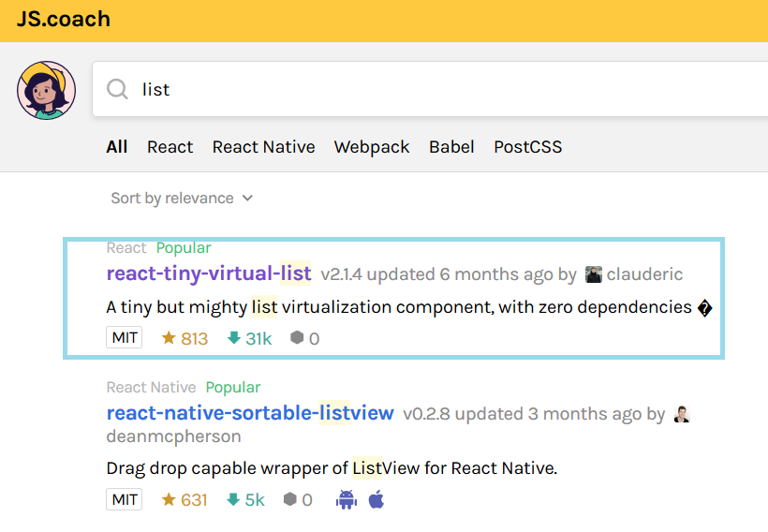Open the clauderic author link
This screenshot has height=532, width=768.
[644, 274]
